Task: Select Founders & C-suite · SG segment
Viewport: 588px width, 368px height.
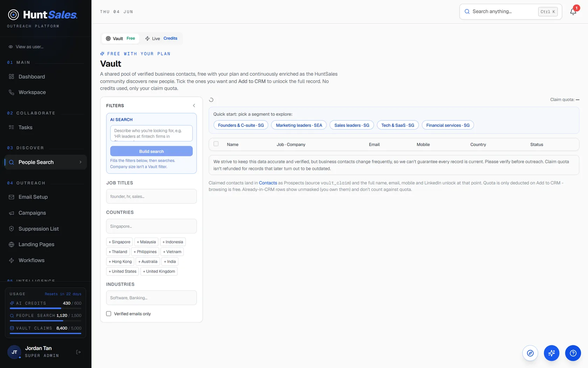Action: [241, 125]
